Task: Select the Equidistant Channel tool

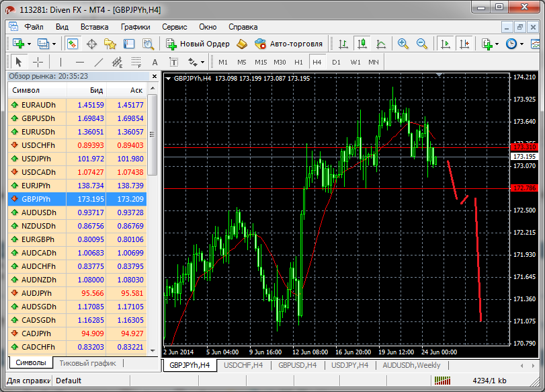Action: coord(118,63)
